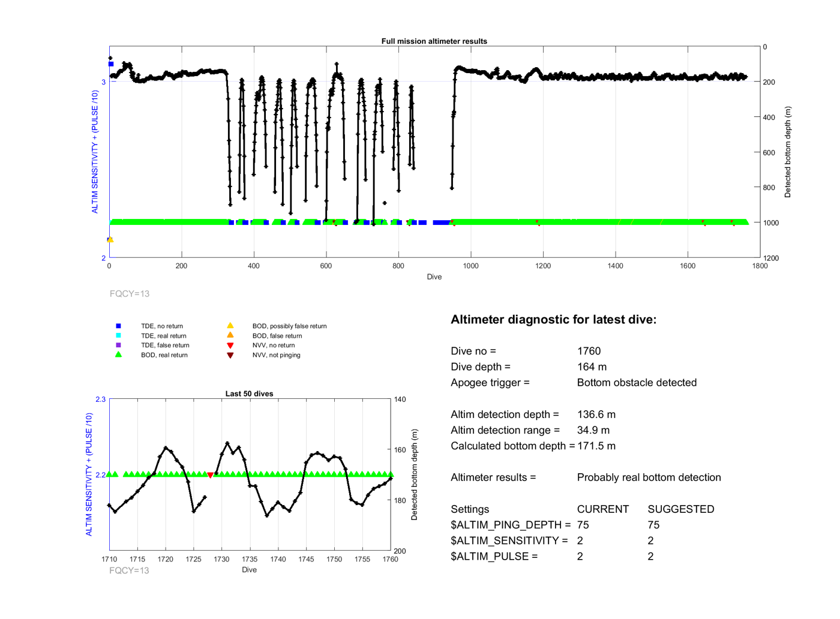Image resolution: width=840 pixels, height=619 pixels.
Task: Click the 'FQCY=13' text under the full mission plot
Action: coord(130,294)
